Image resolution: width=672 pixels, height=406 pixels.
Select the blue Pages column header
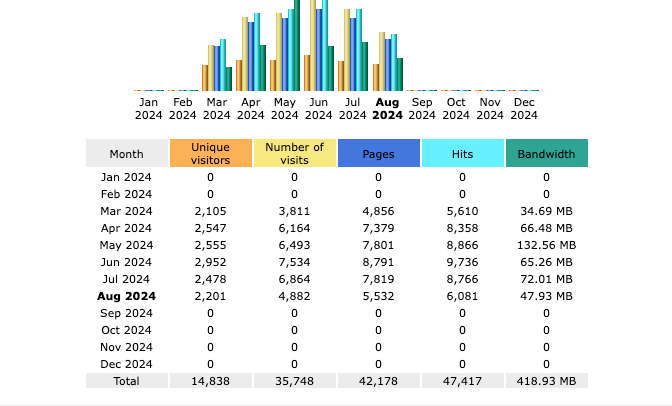[x=378, y=154]
